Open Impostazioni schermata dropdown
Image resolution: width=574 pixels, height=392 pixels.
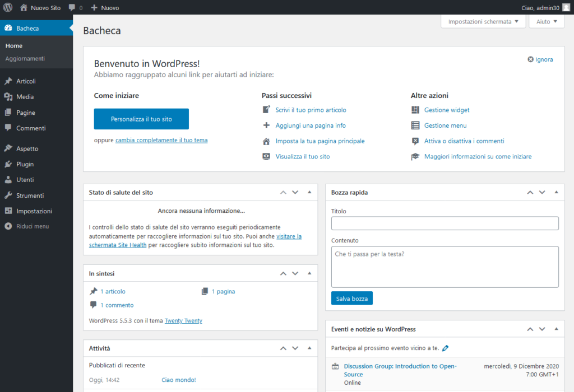point(483,22)
